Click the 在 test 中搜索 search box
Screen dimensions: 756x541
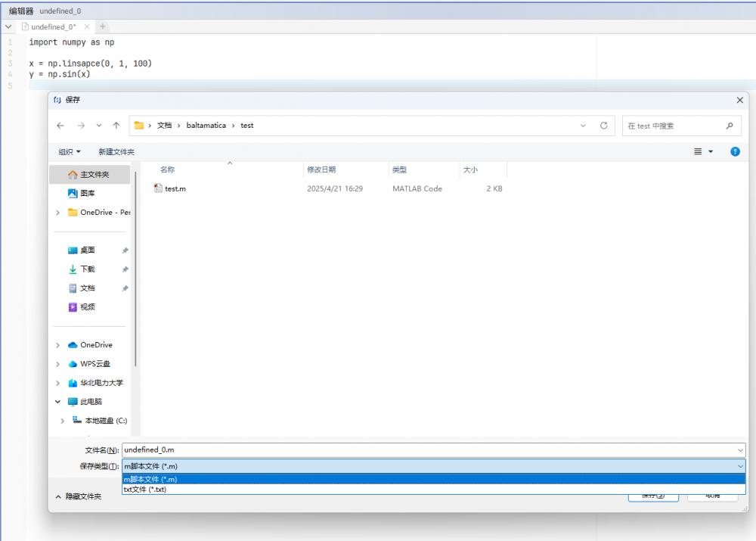click(673, 126)
